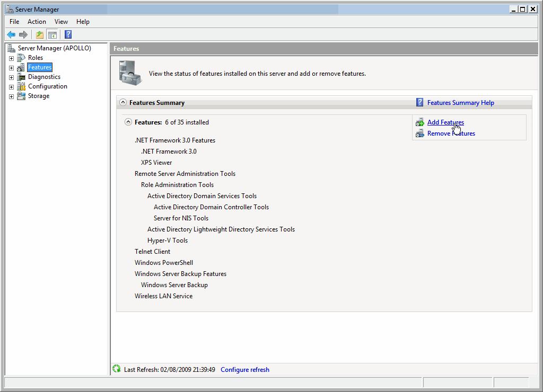Image resolution: width=543 pixels, height=392 pixels.
Task: Open the Help menu
Action: (83, 21)
